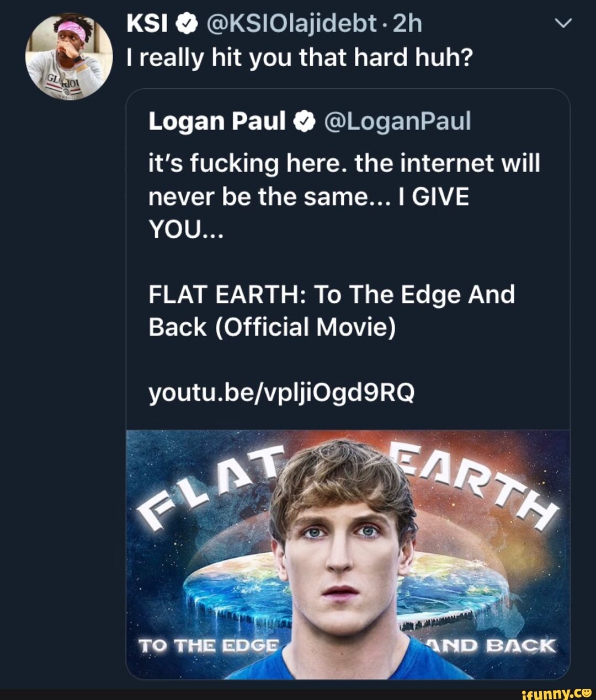
Task: Open KSI's profile picture avatar
Action: [x=68, y=57]
